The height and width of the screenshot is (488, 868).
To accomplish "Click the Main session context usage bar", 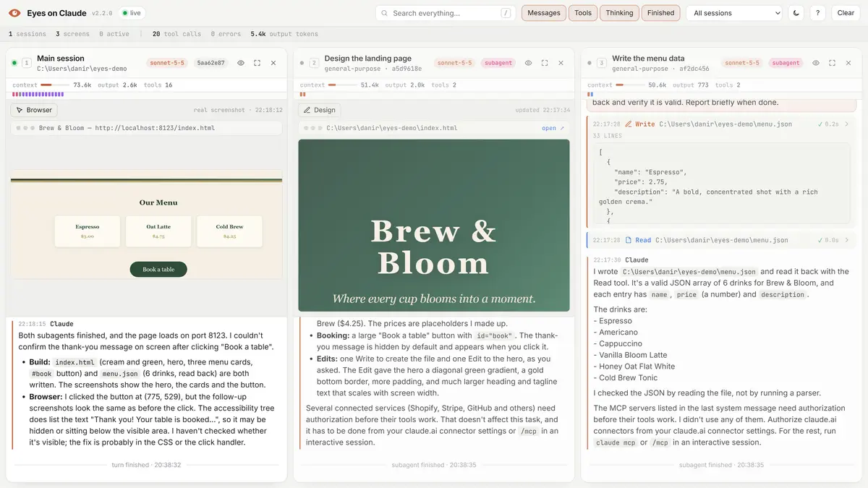I will coord(52,85).
